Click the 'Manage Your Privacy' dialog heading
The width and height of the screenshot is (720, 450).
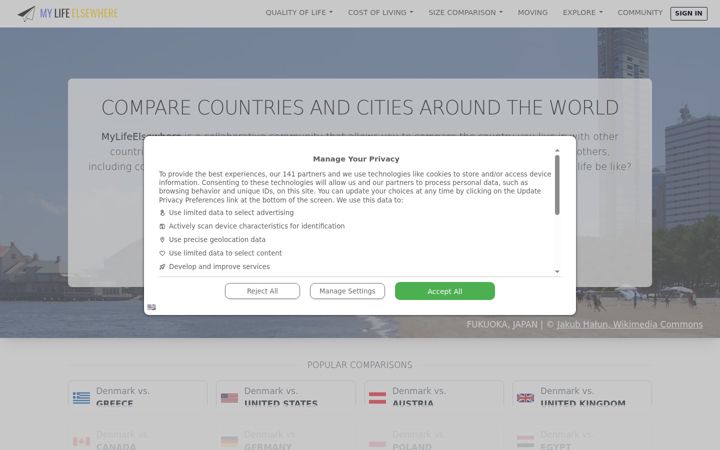(x=356, y=159)
